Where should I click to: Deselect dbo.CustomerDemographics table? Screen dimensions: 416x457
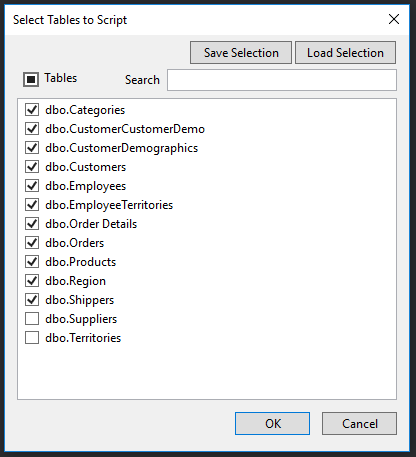pos(32,148)
